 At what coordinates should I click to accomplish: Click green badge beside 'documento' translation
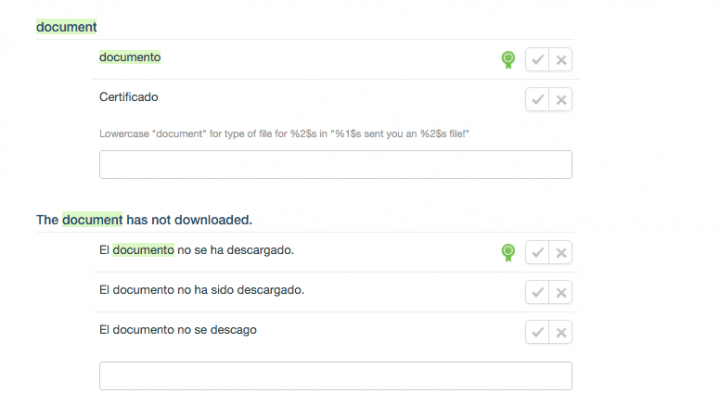pos(508,60)
